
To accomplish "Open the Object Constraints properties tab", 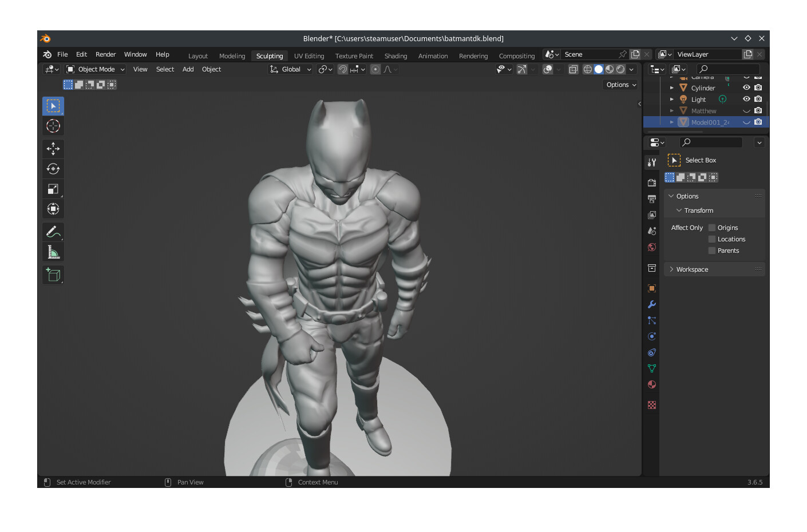I will click(652, 352).
